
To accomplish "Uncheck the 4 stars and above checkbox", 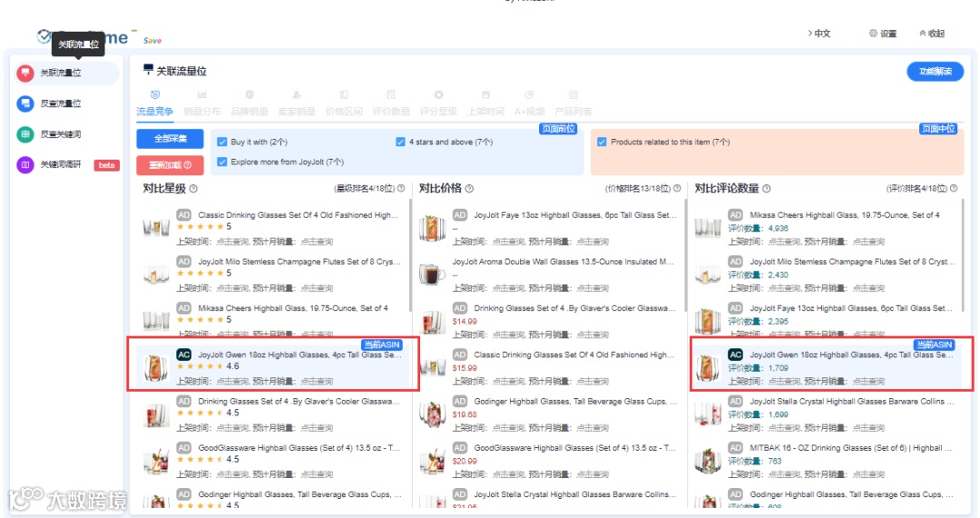I will pos(401,142).
